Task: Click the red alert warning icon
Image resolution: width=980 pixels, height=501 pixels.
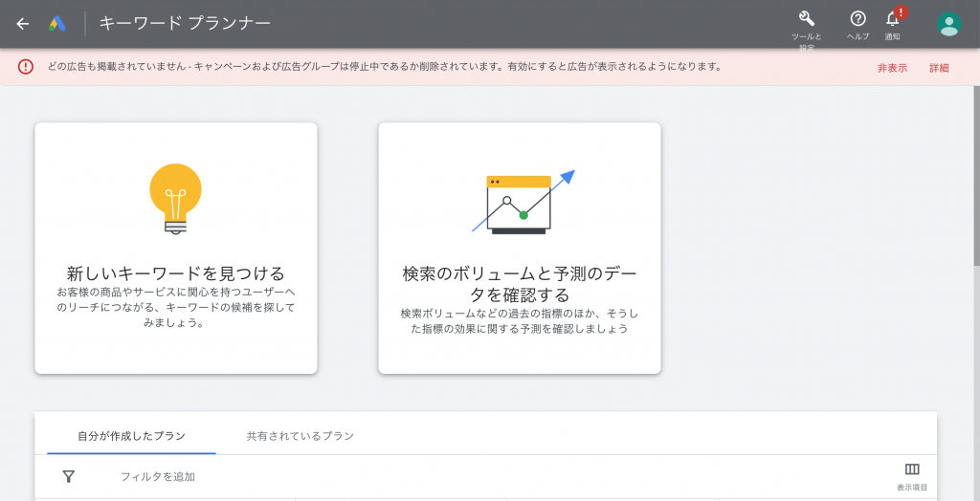Action: click(25, 67)
